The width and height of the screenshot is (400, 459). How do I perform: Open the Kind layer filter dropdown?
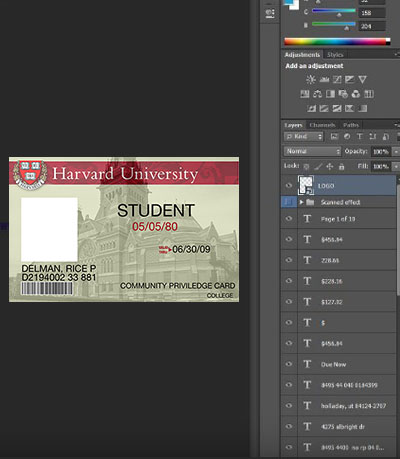(304, 136)
